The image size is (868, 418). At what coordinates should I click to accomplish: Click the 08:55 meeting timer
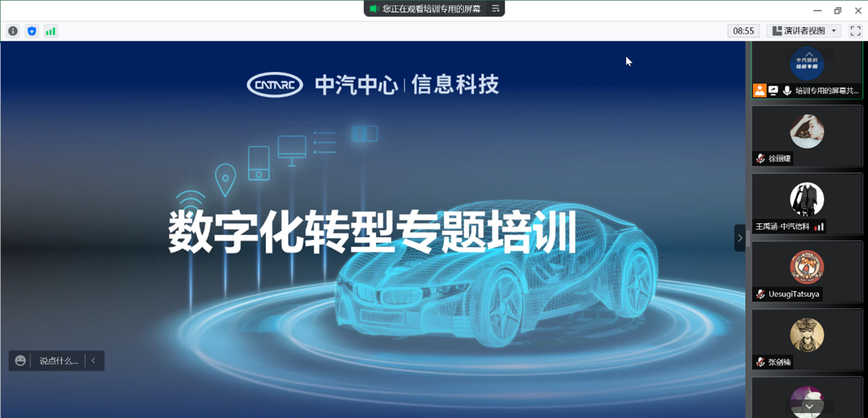click(744, 31)
